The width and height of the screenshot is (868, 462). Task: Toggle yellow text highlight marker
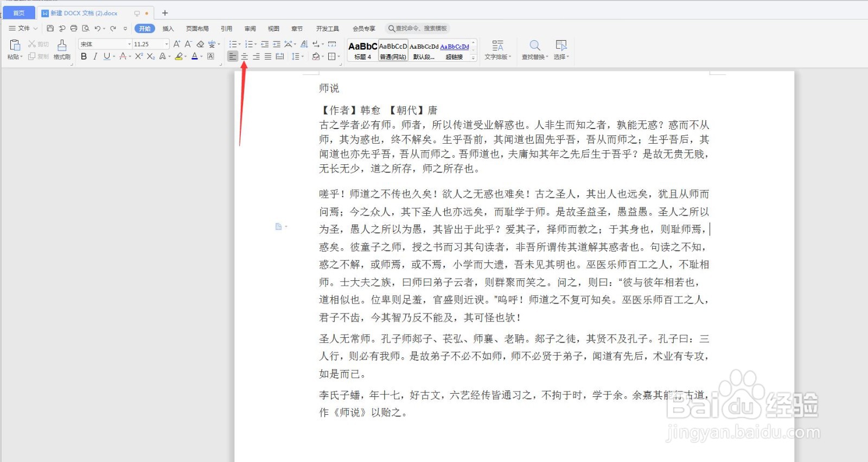178,56
